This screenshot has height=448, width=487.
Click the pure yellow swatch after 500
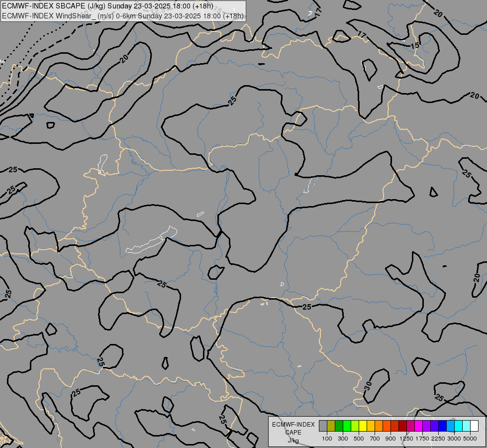click(x=363, y=426)
